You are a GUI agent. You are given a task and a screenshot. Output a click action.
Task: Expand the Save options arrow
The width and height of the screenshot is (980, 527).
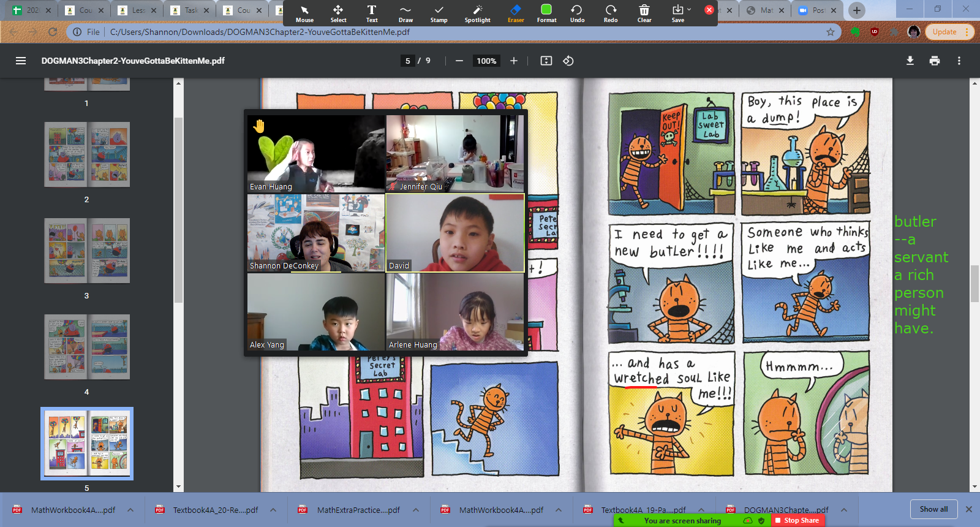click(x=689, y=9)
